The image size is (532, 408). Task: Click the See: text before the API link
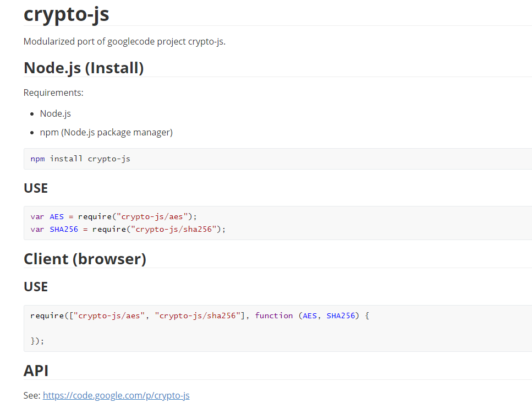click(32, 395)
